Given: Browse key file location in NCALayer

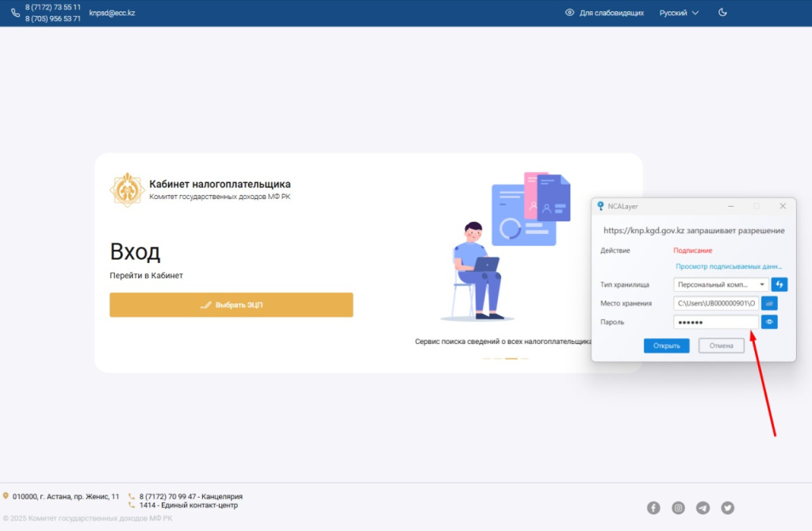Looking at the screenshot, I should 768,303.
